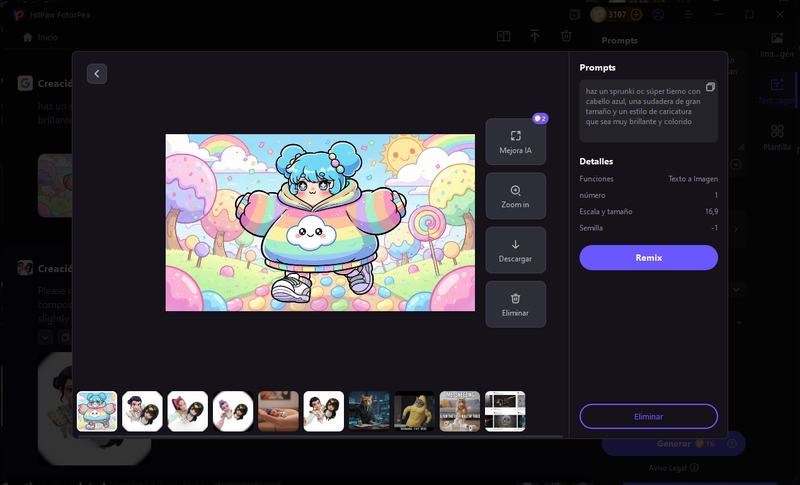This screenshot has height=485, width=800.
Task: Delete the image with the trash Eliminar button
Action: [515, 304]
